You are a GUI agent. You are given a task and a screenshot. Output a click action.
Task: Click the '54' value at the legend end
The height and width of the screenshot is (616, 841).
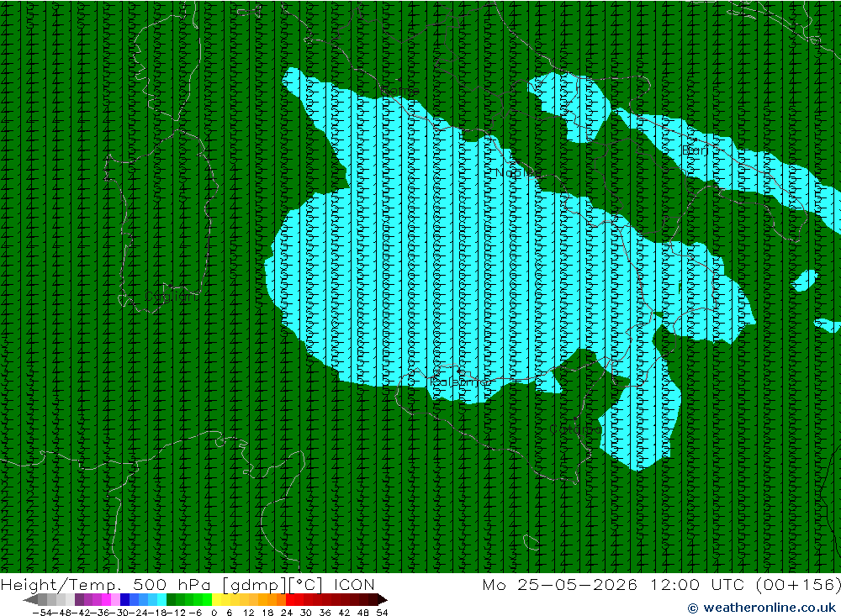382,613
